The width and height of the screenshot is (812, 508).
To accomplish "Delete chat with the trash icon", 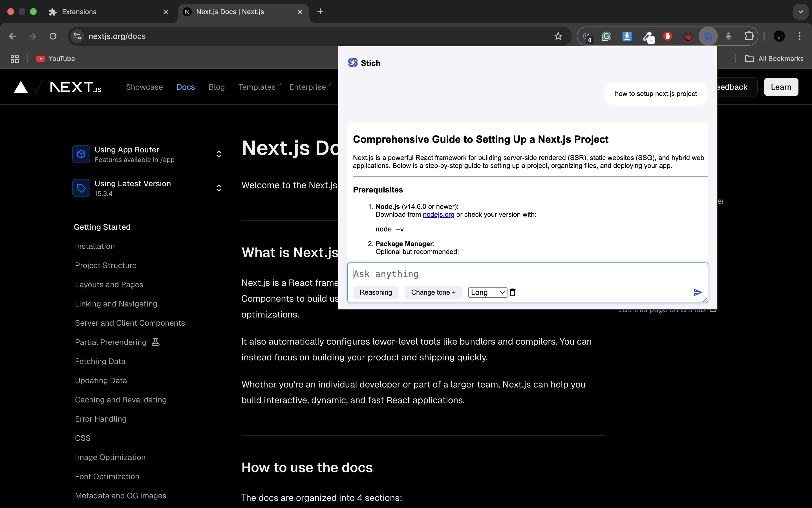I will [512, 292].
